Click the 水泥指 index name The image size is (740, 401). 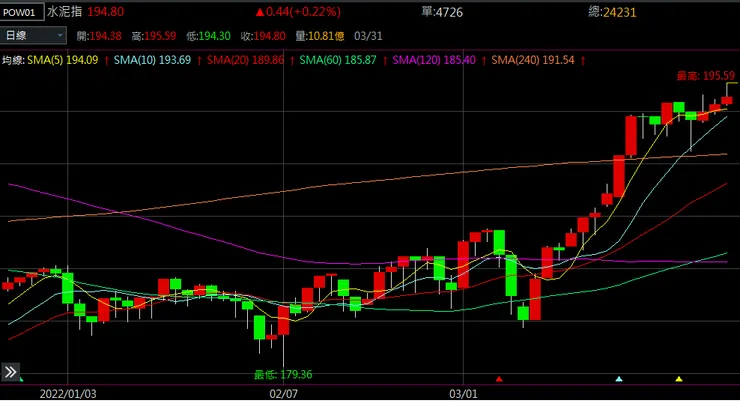[x=65, y=12]
